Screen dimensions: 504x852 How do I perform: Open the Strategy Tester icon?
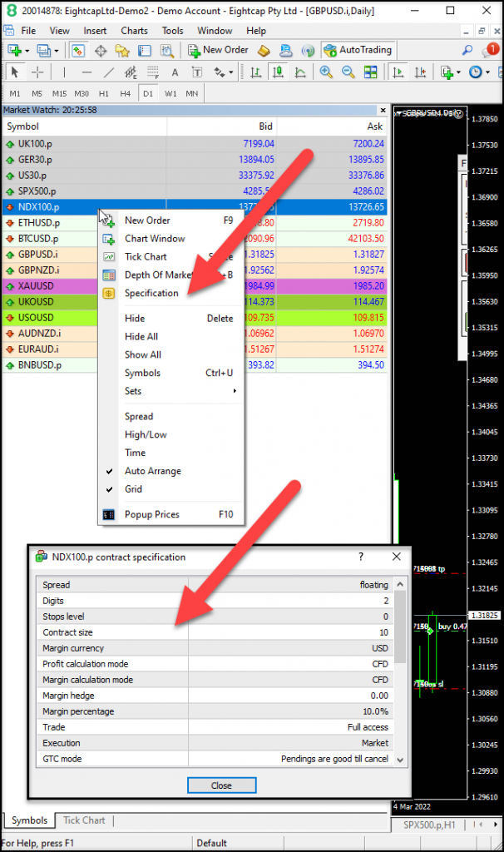[166, 51]
